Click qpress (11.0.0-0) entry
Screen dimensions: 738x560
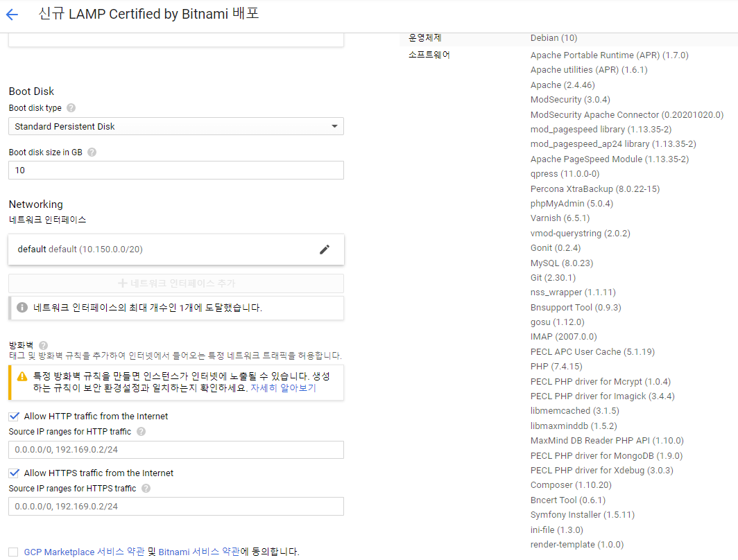[565, 174]
